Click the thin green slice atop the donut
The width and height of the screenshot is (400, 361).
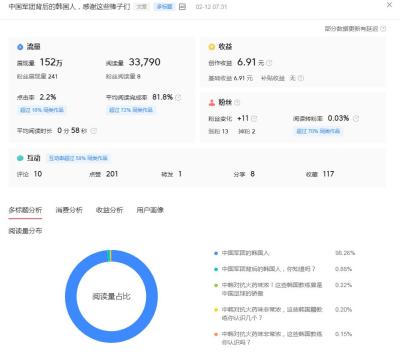coord(109,256)
